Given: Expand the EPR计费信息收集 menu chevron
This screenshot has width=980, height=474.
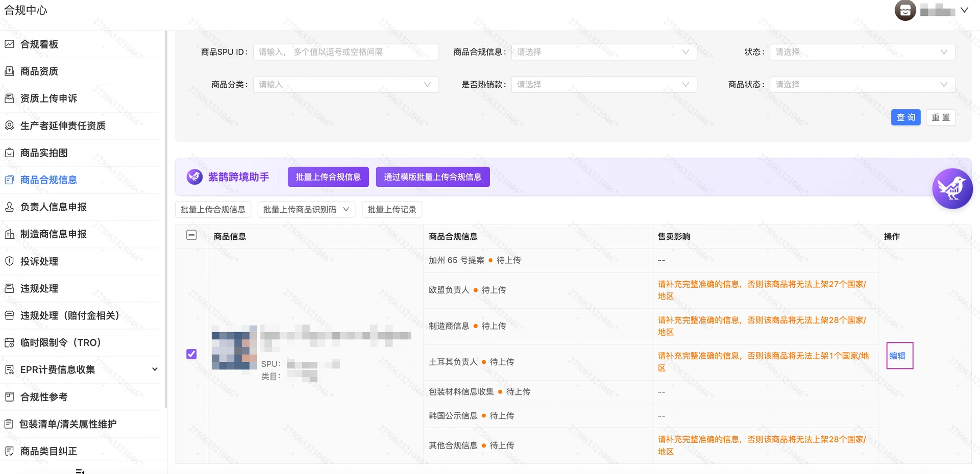Looking at the screenshot, I should click(x=155, y=369).
